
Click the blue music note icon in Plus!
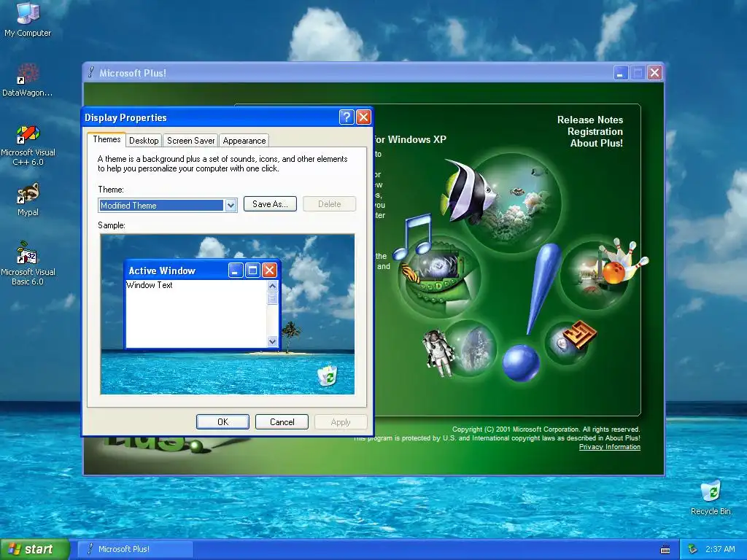coord(414,237)
